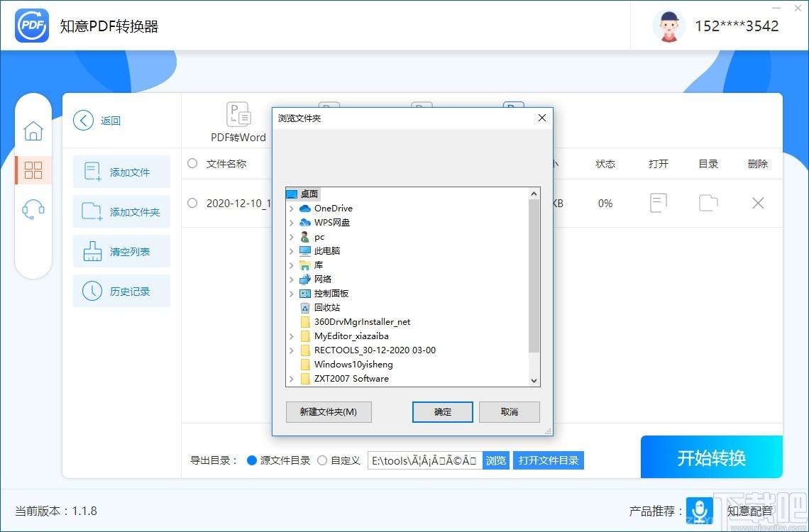The width and height of the screenshot is (809, 532).
Task: Select the 2020-12-10 file row radio
Action: (x=192, y=203)
